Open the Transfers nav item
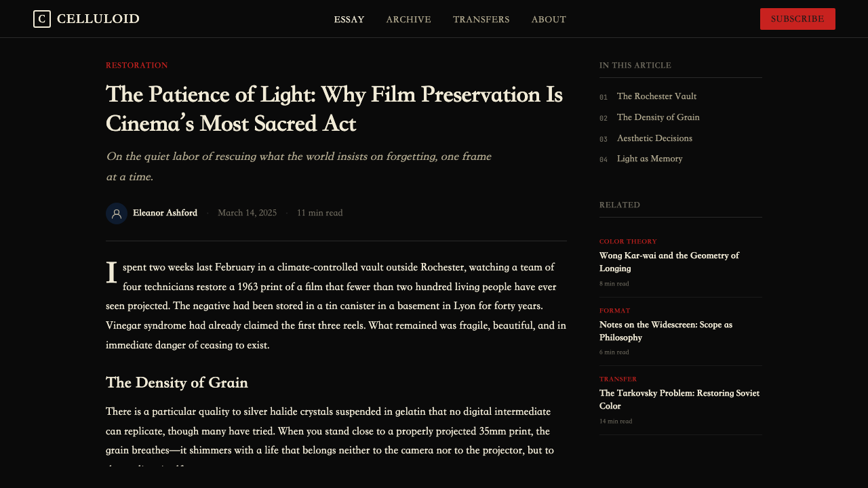Screen dimensions: 868x488 pos(481,20)
